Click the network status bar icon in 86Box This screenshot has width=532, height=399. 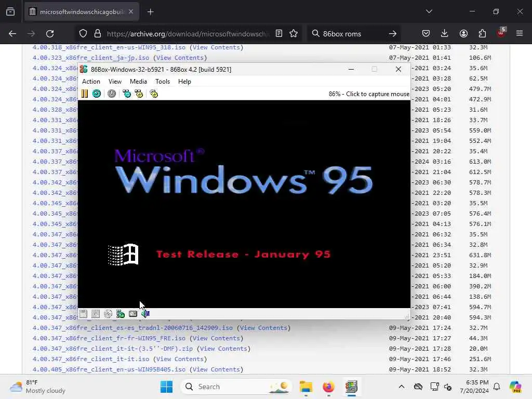point(121,314)
